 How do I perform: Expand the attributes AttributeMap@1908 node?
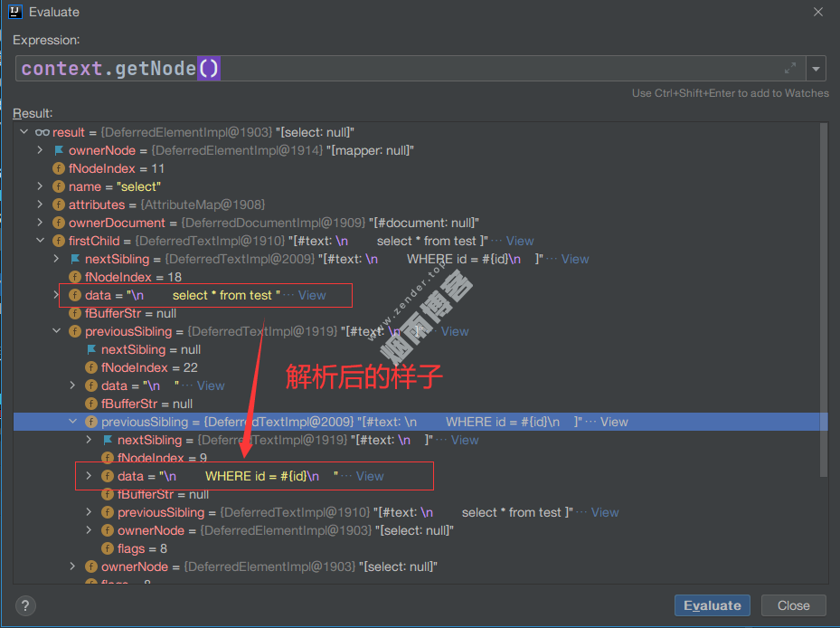(x=40, y=205)
